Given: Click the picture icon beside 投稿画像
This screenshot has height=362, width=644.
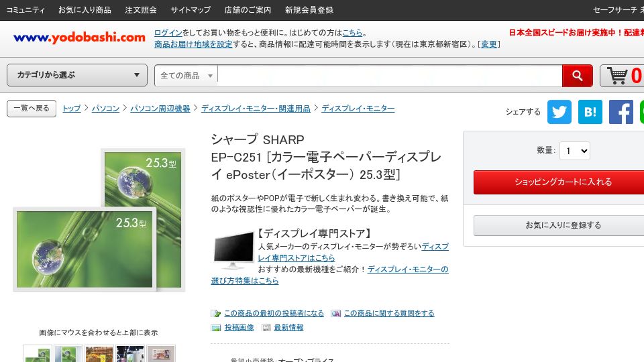Looking at the screenshot, I should click(x=215, y=328).
